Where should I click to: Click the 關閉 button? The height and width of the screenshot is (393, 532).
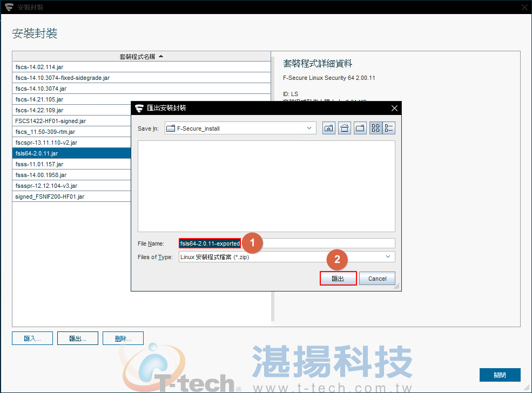tap(500, 375)
